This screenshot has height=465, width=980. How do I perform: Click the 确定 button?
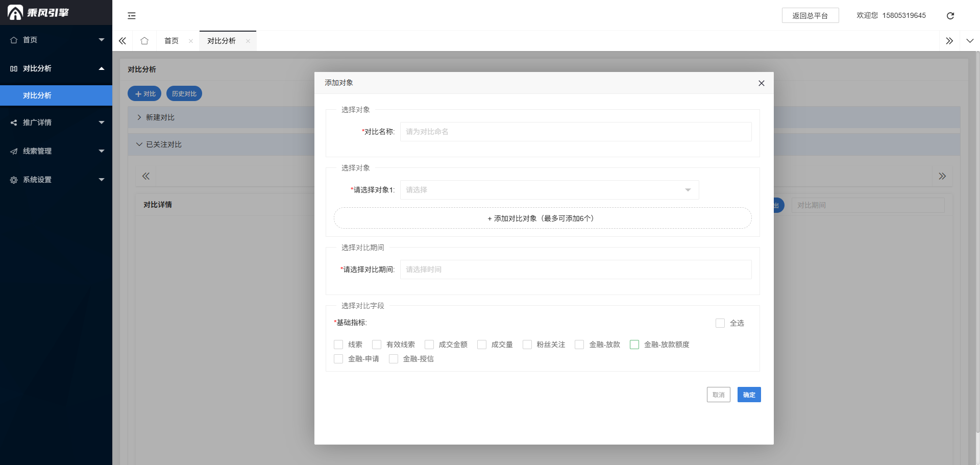749,395
